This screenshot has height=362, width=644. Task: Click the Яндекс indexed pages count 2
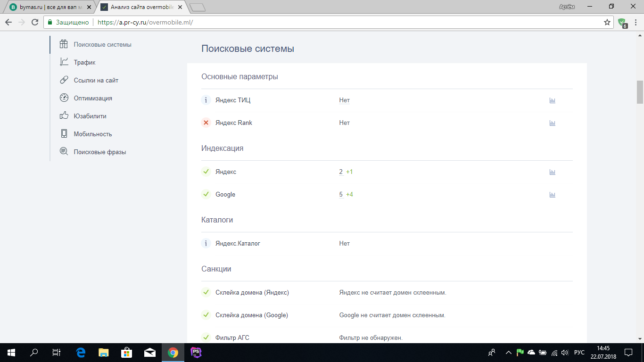pos(341,172)
